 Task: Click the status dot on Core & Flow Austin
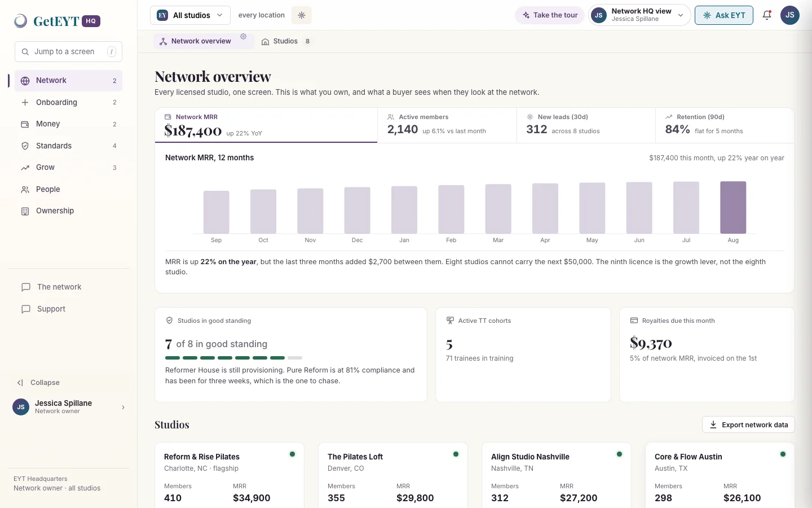(x=783, y=454)
